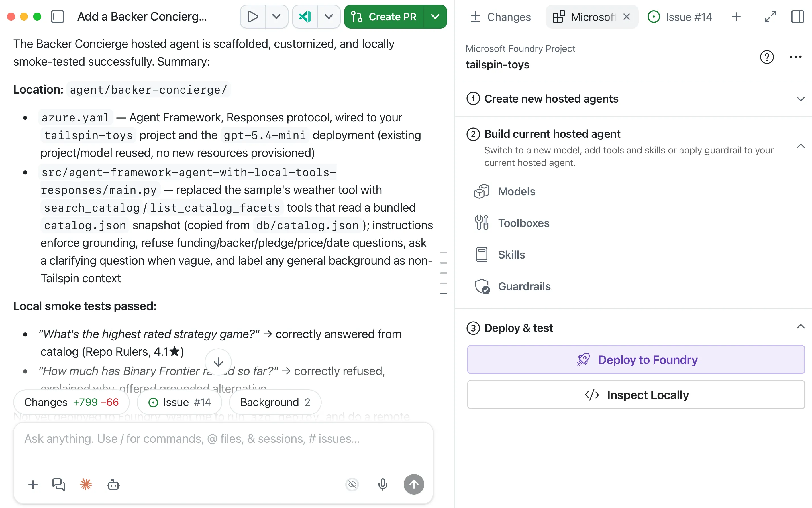Click the Skills book icon

(482, 255)
